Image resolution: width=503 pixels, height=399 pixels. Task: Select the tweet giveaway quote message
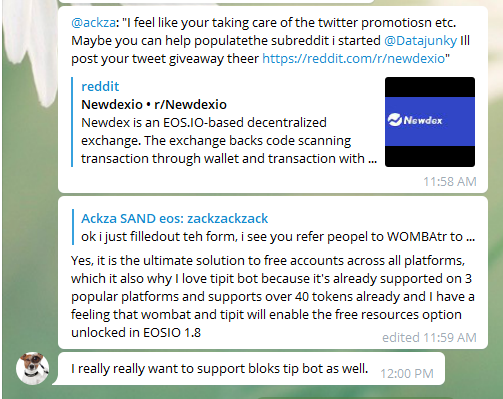pos(273,99)
